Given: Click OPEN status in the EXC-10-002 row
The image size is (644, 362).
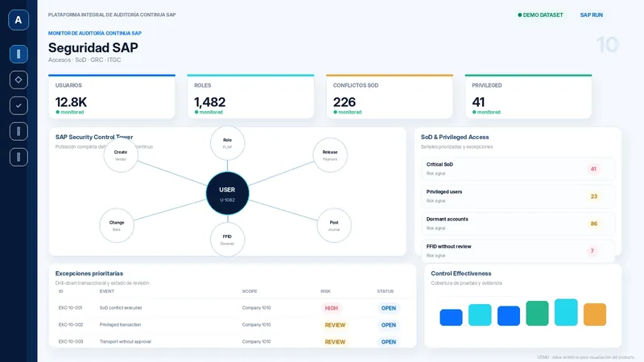Looking at the screenshot, I should pyautogui.click(x=389, y=325).
